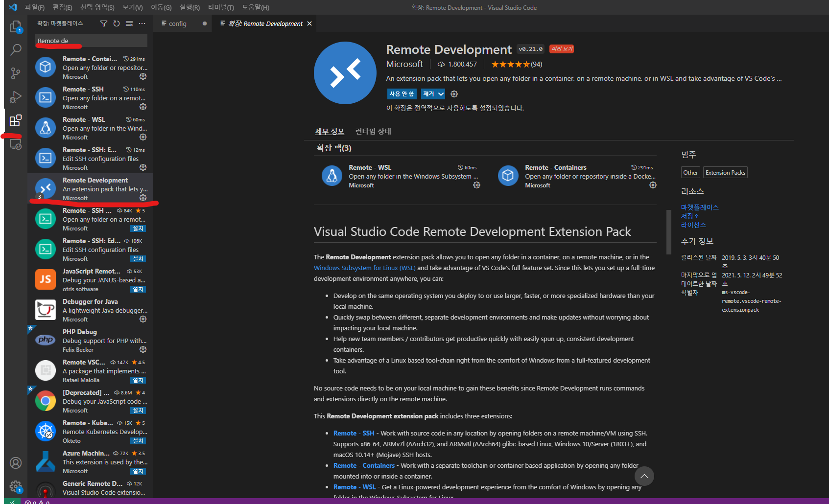Open the Manage gear in activity bar
829x504 pixels.
16,486
